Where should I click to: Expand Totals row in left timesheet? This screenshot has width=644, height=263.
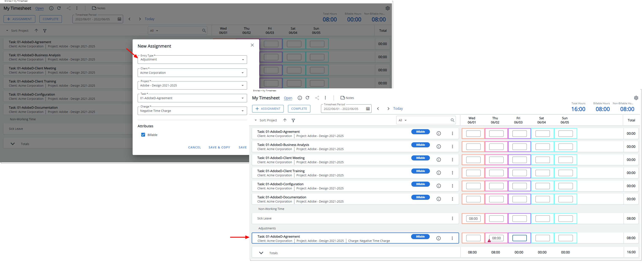tap(12, 144)
